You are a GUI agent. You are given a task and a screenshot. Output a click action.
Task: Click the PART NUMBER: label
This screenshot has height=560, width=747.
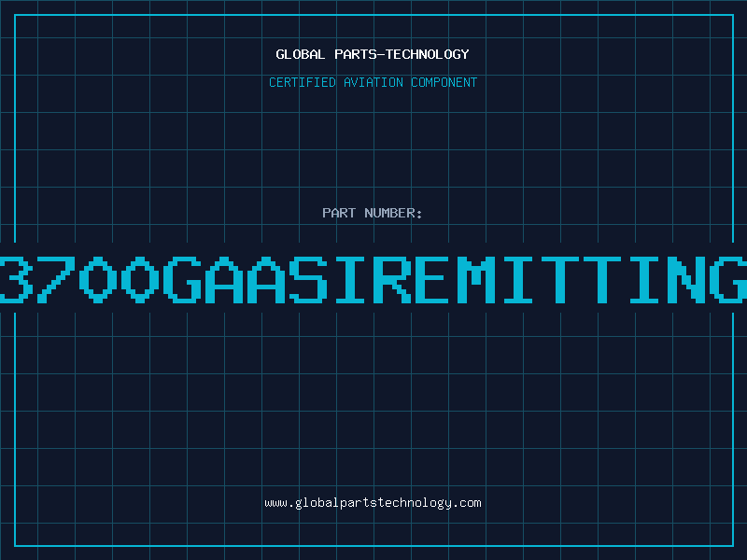point(373,213)
